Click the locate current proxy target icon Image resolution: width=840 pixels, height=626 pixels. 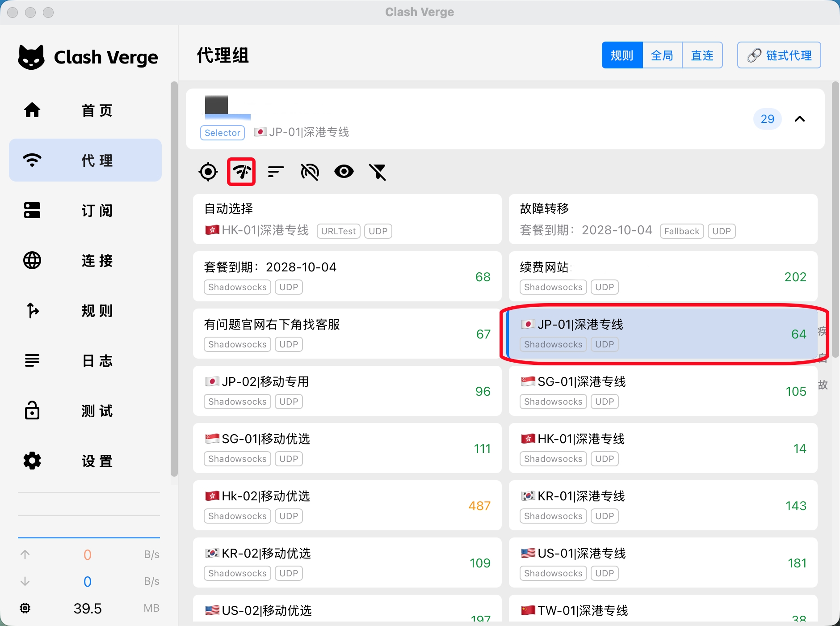point(208,172)
